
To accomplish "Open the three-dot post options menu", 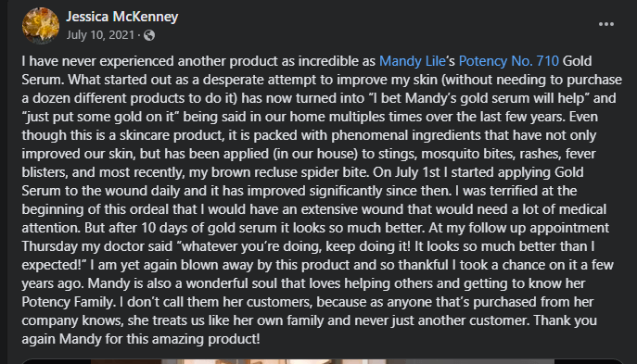I will 606,24.
